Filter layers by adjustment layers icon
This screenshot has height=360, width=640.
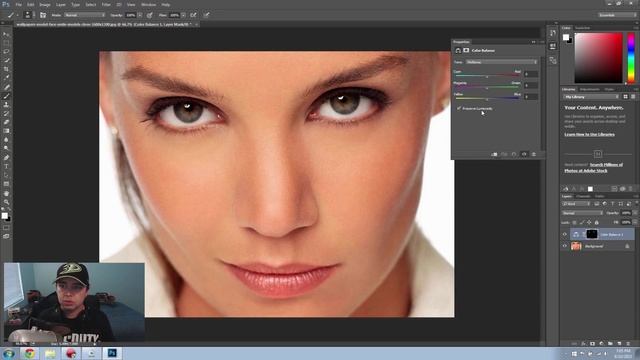tap(605, 204)
